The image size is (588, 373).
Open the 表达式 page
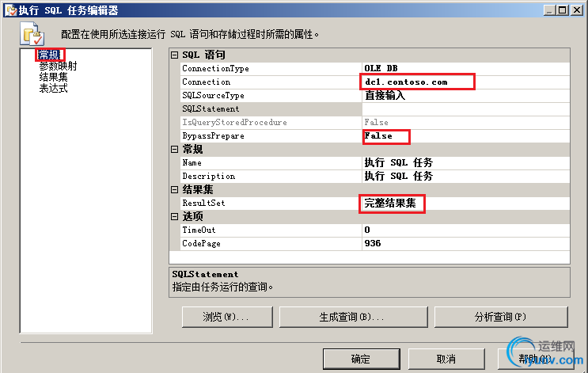pos(53,89)
